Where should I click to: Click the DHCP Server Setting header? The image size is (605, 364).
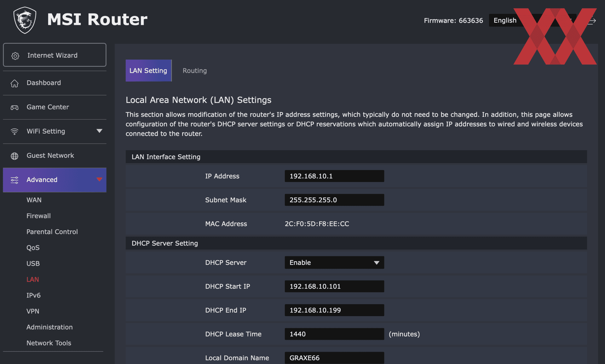356,243
